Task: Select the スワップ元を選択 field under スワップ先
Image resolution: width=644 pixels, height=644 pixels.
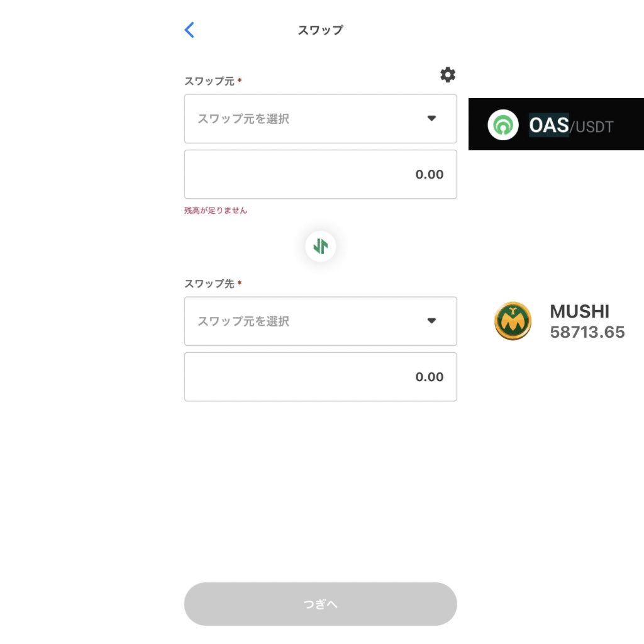Action: pyautogui.click(x=320, y=321)
